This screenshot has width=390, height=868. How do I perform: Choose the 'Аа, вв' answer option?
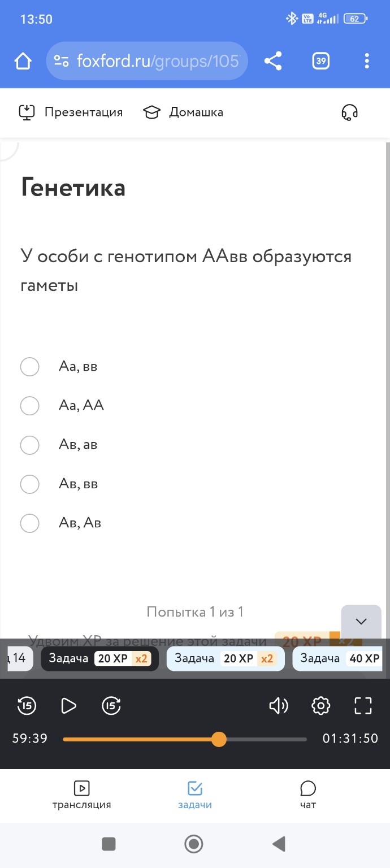[30, 366]
